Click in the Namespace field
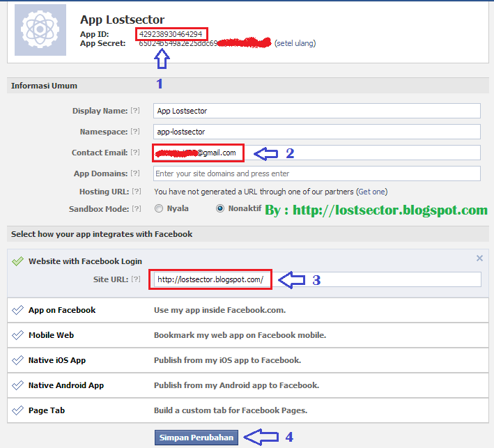 [x=316, y=132]
